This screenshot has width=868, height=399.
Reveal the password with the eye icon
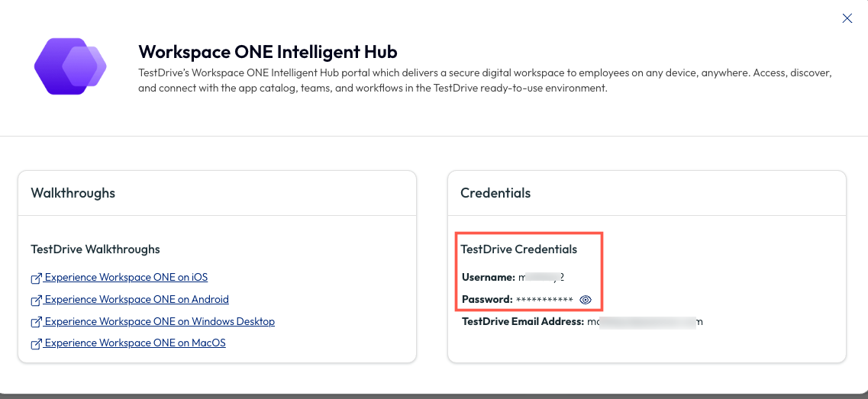tap(586, 300)
